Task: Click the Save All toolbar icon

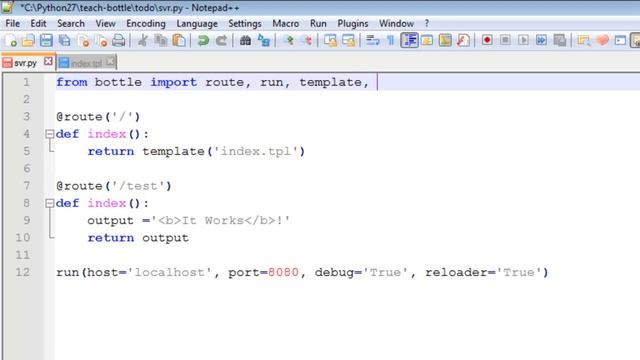Action: tap(64, 40)
